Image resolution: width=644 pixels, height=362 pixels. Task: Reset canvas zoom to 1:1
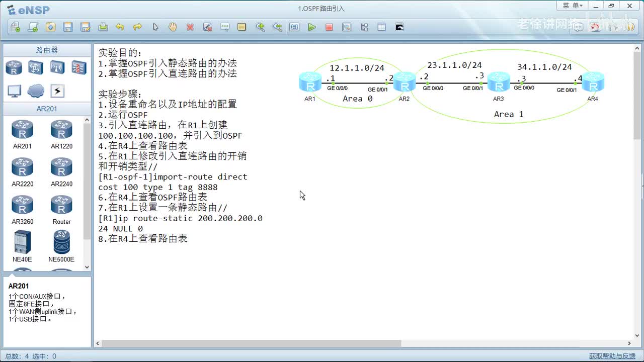294,27
